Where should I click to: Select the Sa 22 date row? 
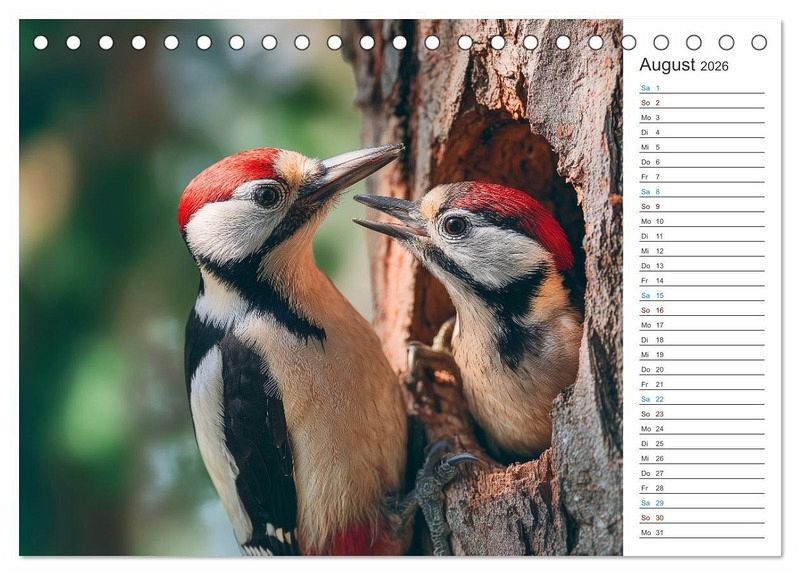point(701,399)
